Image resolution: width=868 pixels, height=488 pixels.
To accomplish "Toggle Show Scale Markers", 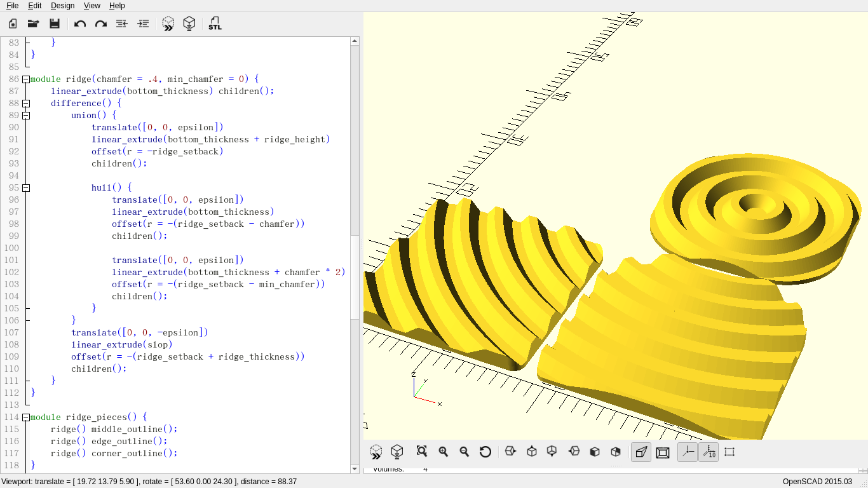I will pyautogui.click(x=709, y=452).
